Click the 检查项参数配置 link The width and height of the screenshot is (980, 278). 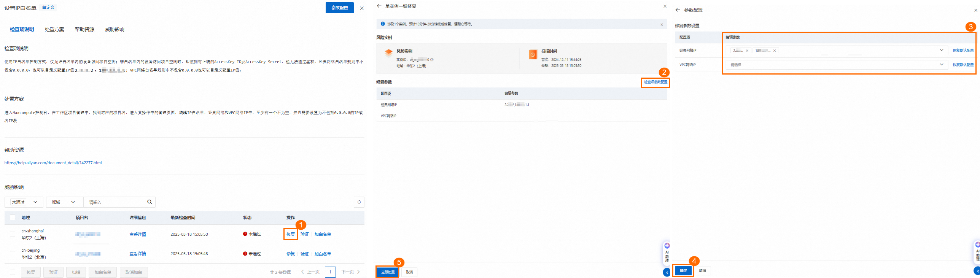click(655, 82)
